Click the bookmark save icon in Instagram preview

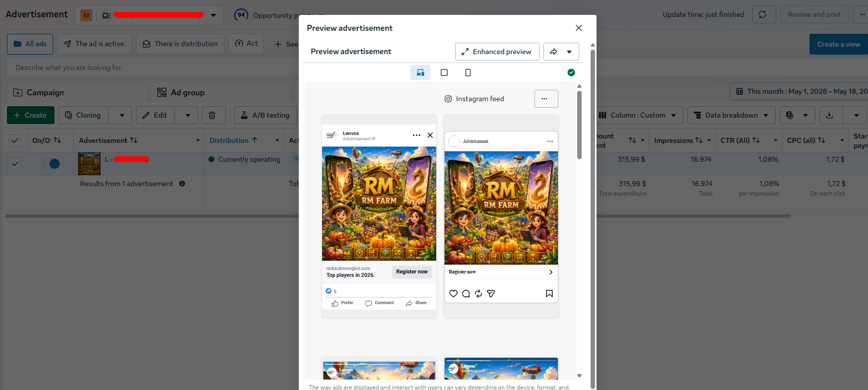(x=549, y=294)
